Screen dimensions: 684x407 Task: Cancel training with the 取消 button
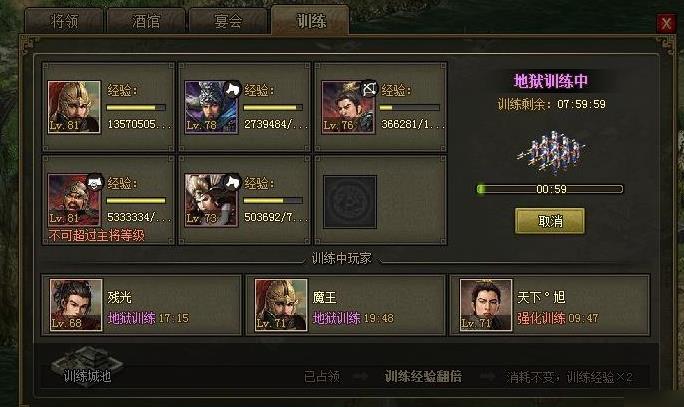[550, 221]
